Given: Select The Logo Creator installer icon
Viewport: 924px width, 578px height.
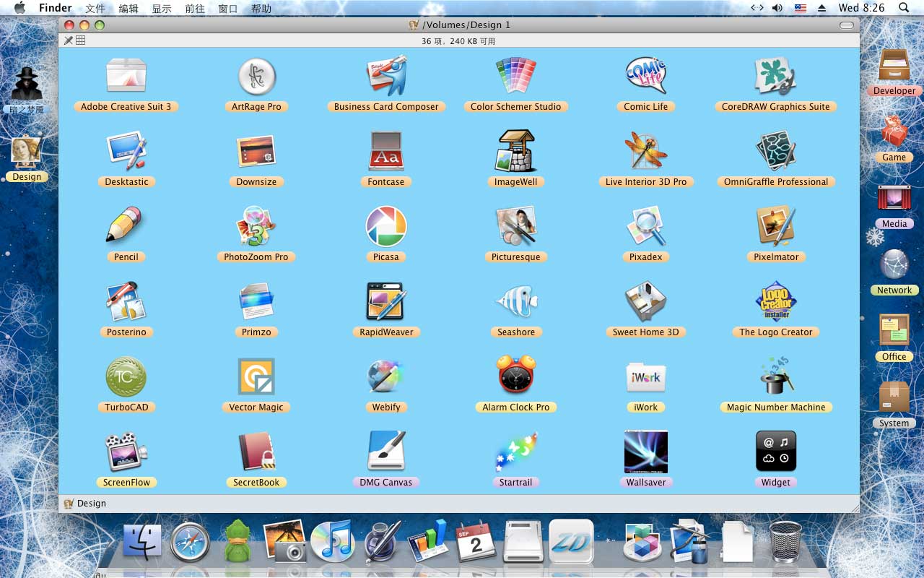Looking at the screenshot, I should pos(776,301).
